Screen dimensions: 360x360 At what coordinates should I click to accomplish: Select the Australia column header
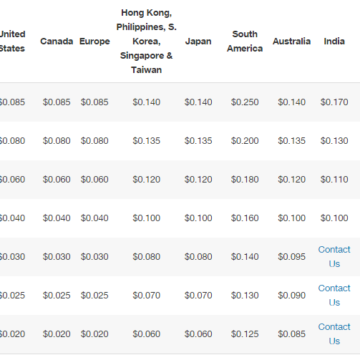(x=292, y=41)
